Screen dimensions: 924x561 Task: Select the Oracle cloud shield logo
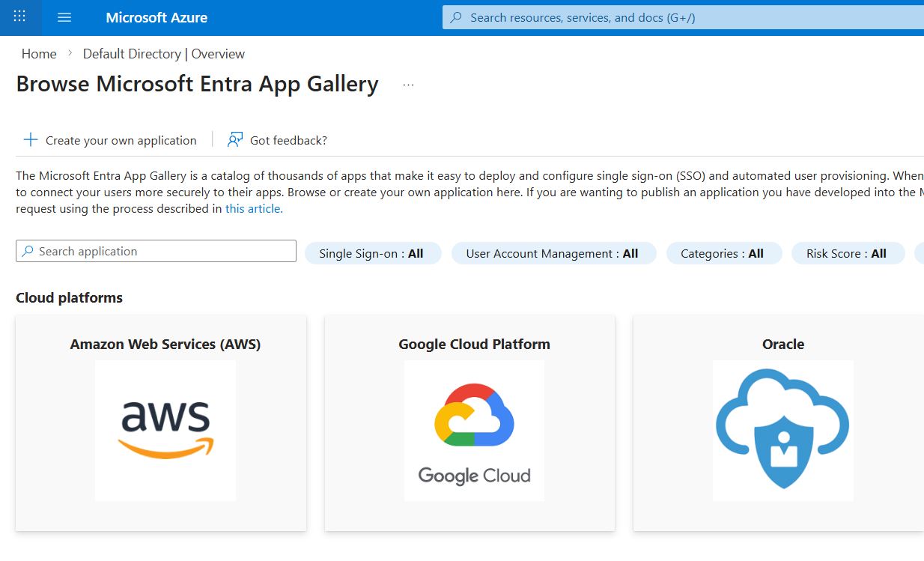pos(783,431)
